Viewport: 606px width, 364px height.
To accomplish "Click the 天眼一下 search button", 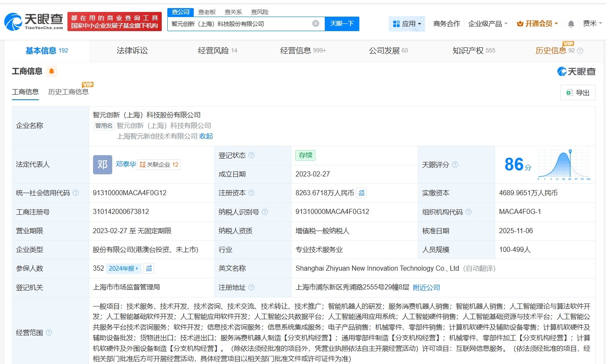I will click(x=342, y=23).
